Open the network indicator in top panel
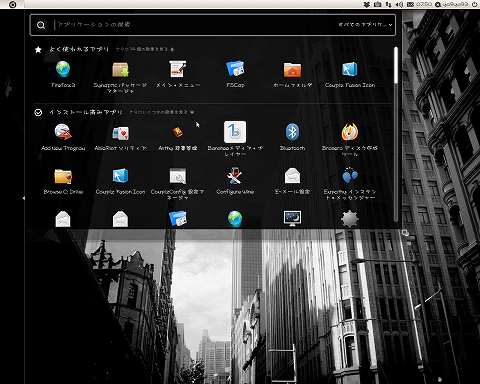The image size is (480, 384). click(x=388, y=4)
